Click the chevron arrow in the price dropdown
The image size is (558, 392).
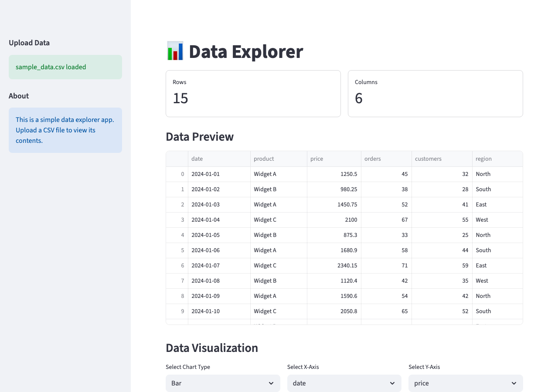click(514, 383)
